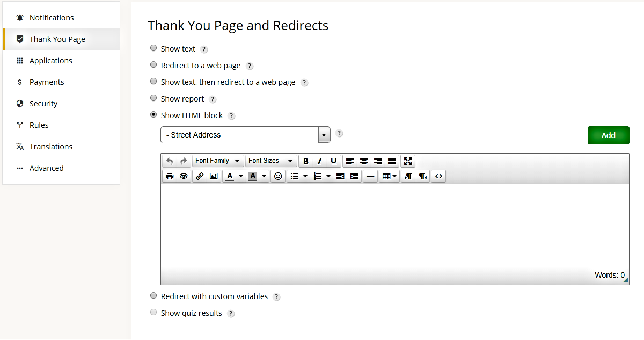Viewport: 644px width, 340px height.
Task: Switch to the Translations section
Action: (51, 146)
